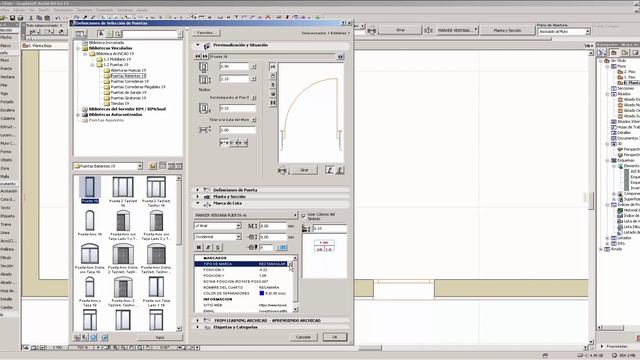Screen dimensions: 640x360
Task: Toggle Usar Colores del Símbolo checkbox
Action: click(x=303, y=216)
